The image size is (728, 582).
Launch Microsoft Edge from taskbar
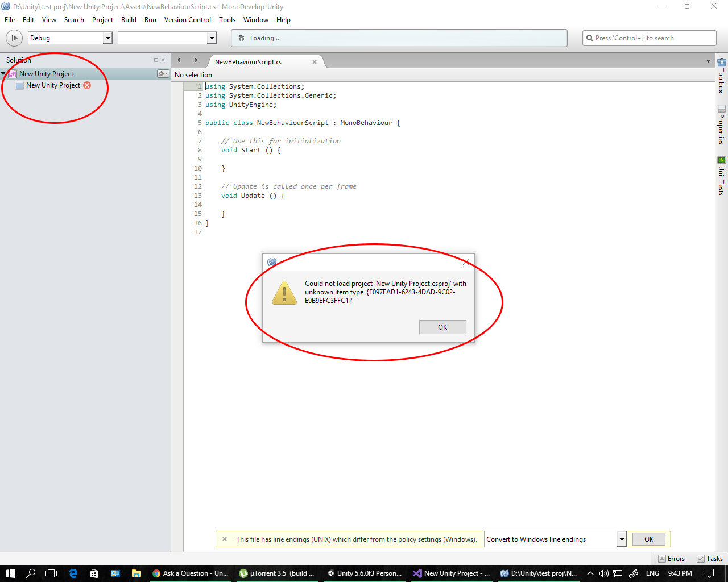73,573
